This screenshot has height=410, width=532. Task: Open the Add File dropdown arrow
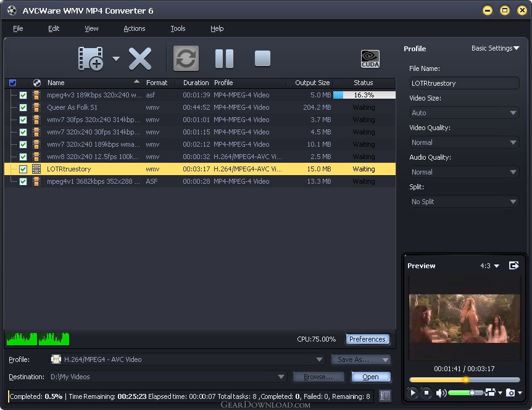(x=116, y=59)
